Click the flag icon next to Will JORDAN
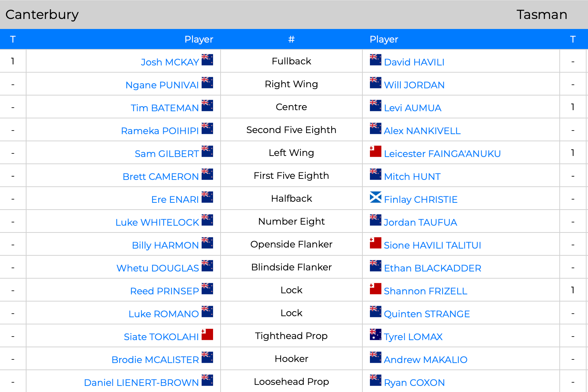588x392 pixels. pyautogui.click(x=375, y=83)
